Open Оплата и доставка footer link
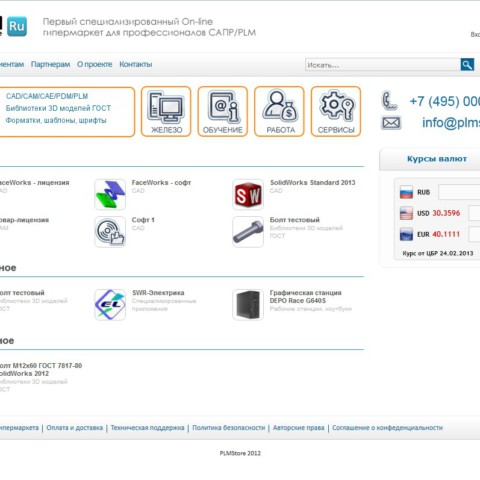Image resolution: width=480 pixels, height=480 pixels. (x=75, y=428)
